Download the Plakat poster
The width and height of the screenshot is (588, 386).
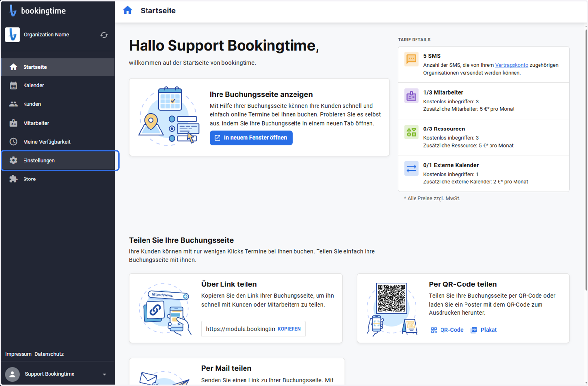[x=484, y=330]
